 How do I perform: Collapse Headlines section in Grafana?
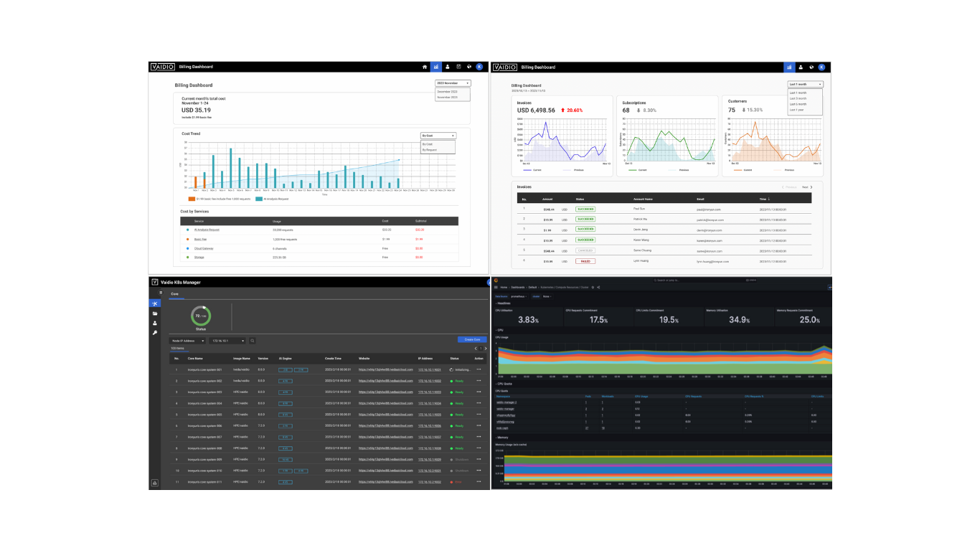click(x=504, y=303)
